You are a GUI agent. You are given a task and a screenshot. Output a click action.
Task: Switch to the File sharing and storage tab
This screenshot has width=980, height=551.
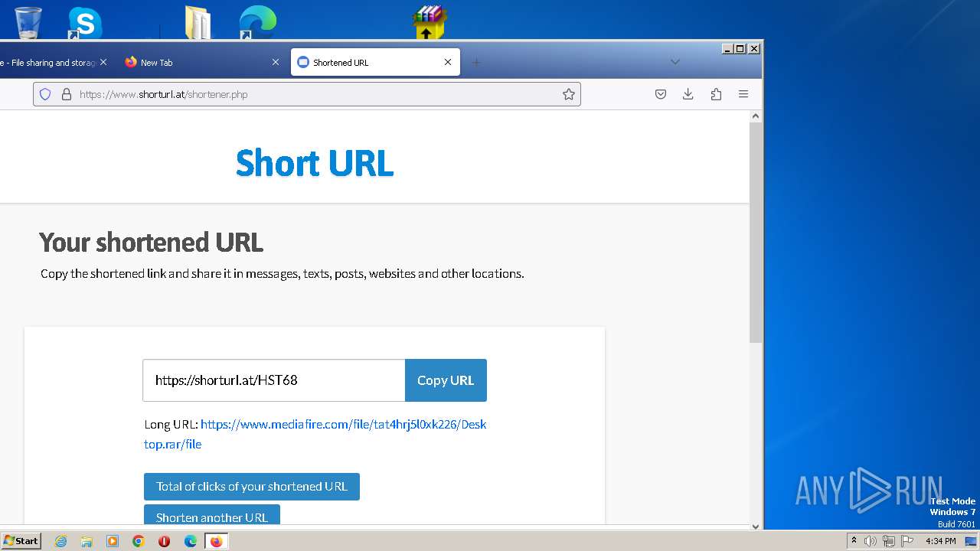(x=47, y=63)
